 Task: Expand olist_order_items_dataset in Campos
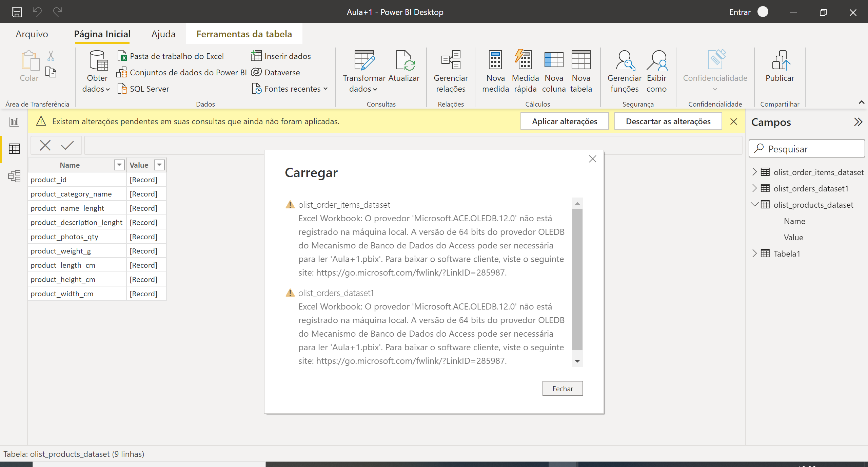(x=754, y=172)
